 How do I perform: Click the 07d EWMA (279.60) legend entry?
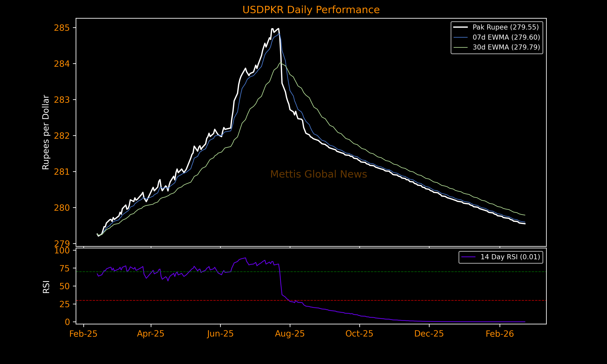[x=506, y=37]
